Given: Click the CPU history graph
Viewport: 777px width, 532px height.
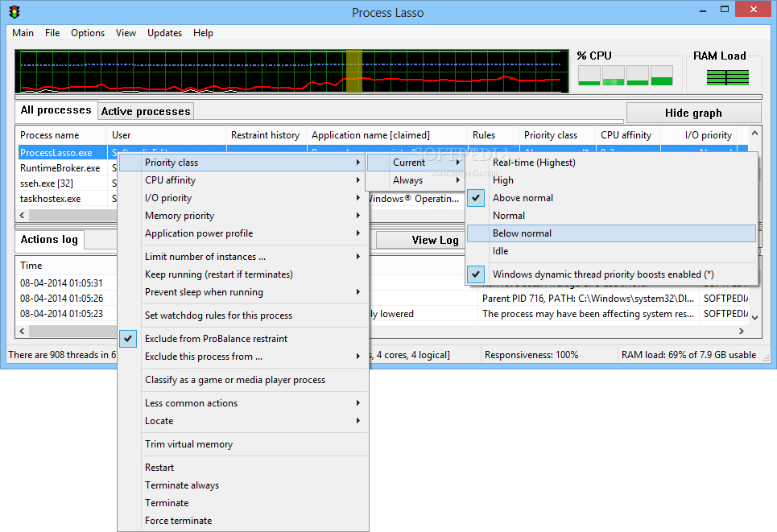Looking at the screenshot, I should pyautogui.click(x=291, y=71).
